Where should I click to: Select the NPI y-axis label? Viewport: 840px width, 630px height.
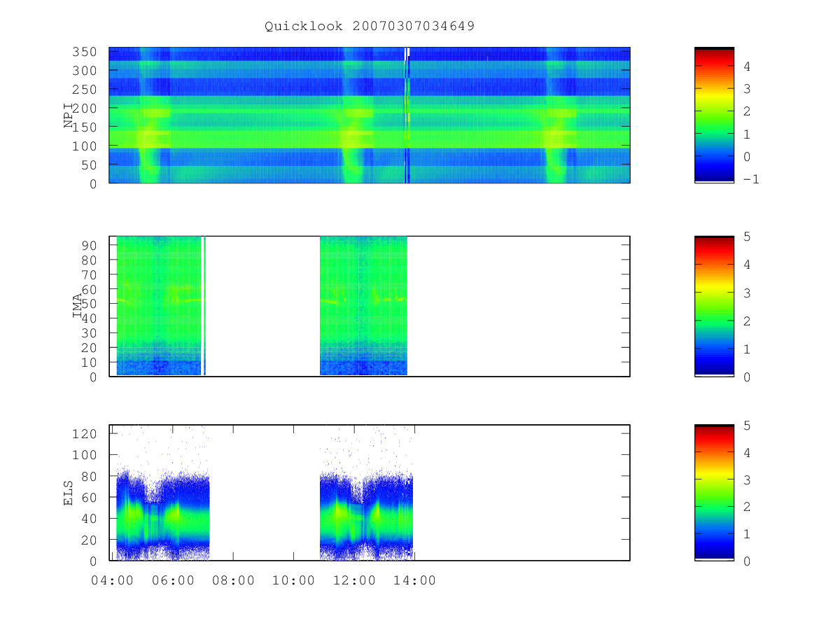coord(69,116)
